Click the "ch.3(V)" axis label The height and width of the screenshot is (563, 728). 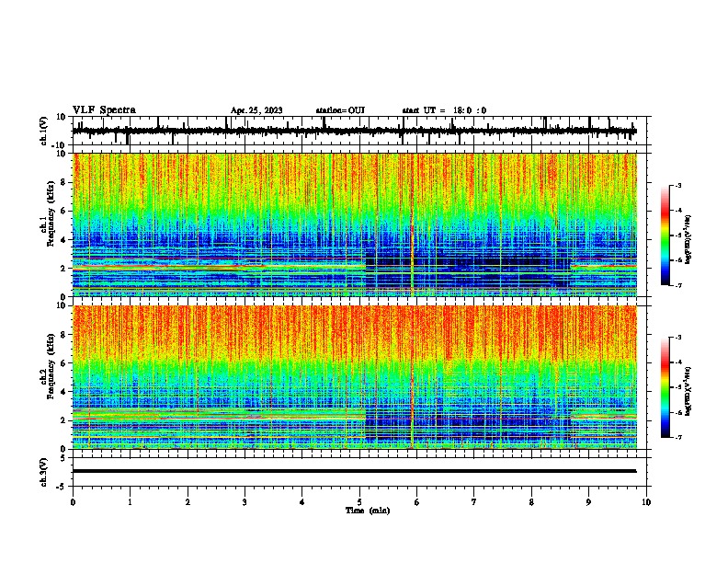pyautogui.click(x=44, y=472)
